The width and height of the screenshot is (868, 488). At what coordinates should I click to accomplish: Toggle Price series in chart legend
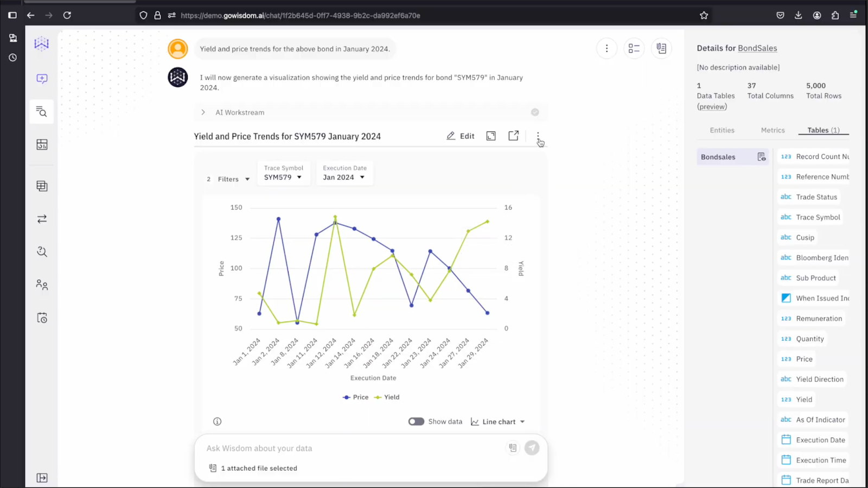point(356,397)
